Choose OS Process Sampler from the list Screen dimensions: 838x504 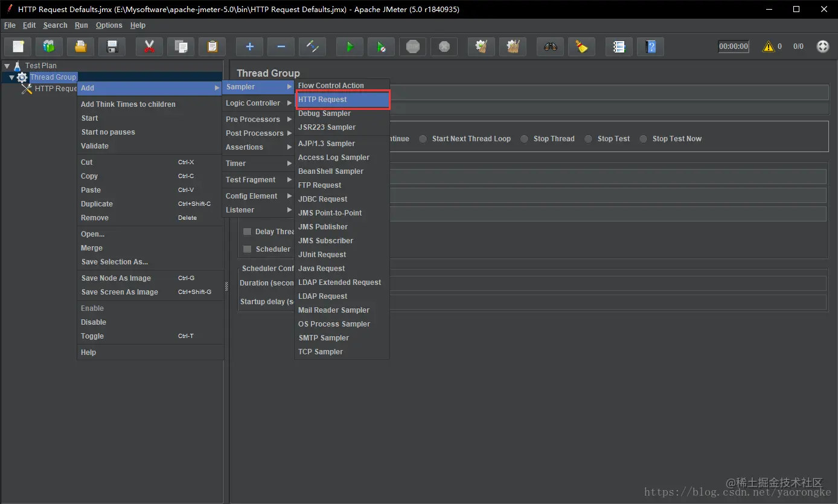(342, 324)
